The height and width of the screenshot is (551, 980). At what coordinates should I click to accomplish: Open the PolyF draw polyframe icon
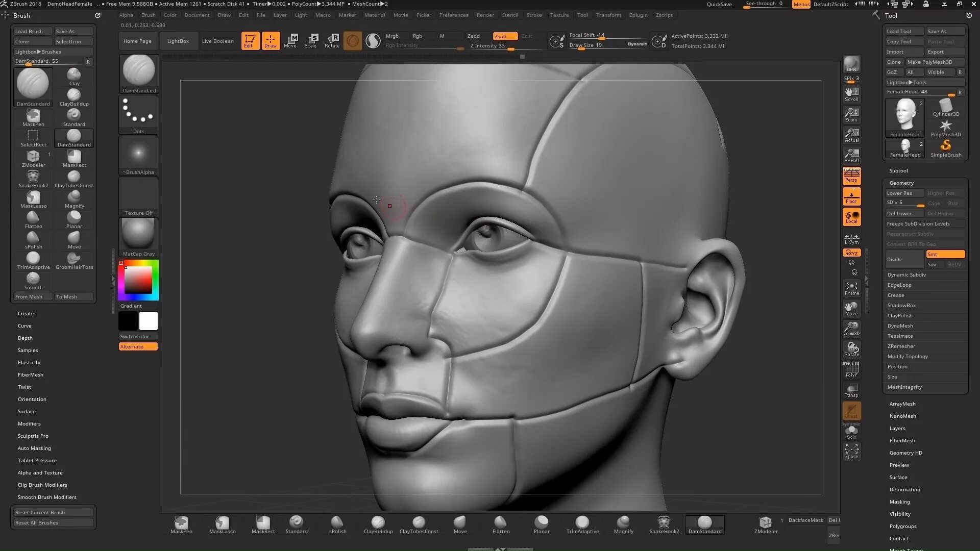851,369
